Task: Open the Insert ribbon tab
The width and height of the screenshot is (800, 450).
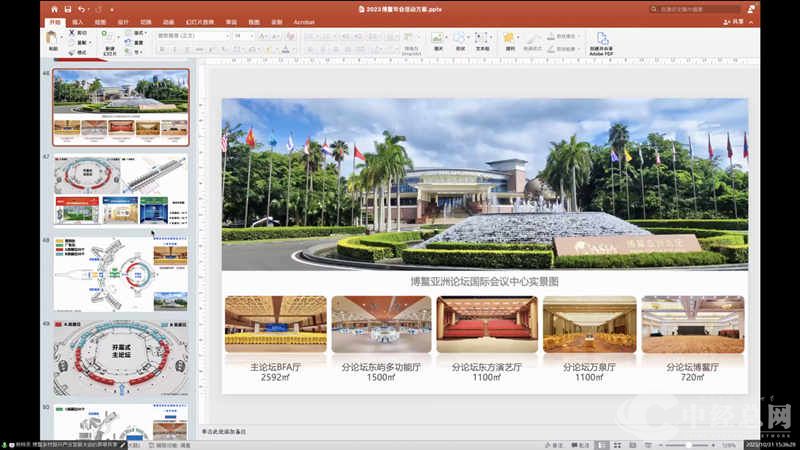Action: pyautogui.click(x=78, y=20)
